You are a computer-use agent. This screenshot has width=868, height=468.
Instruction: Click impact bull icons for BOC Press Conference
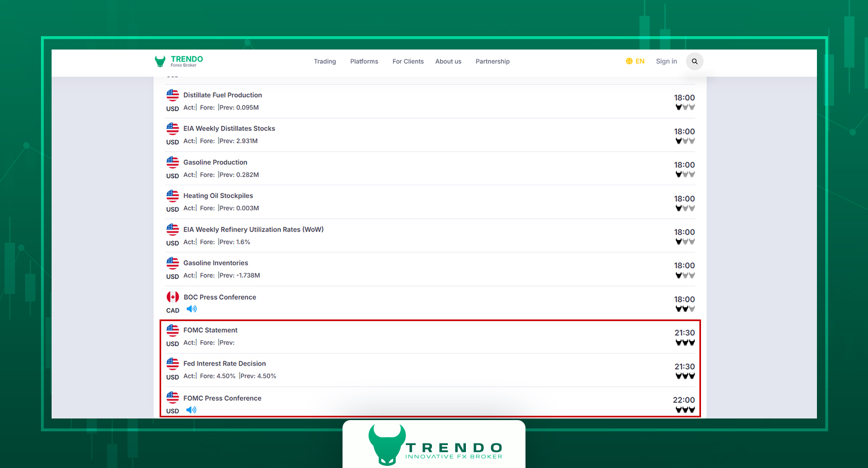tap(685, 309)
